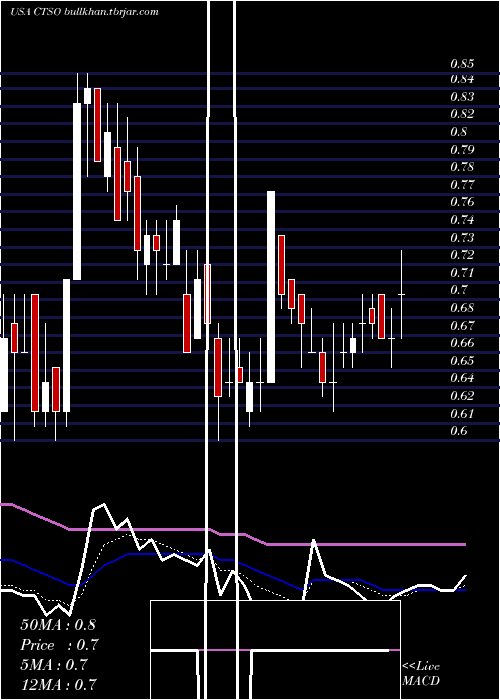Screen dimensions: 500x700
Task: Click the 50MA : 0.8 legend entry
Action: tap(58, 625)
